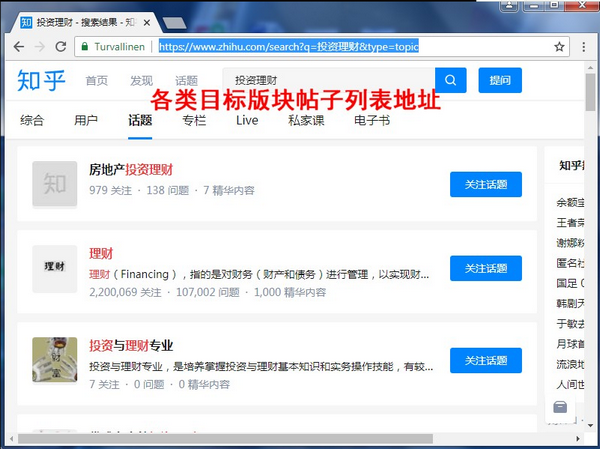The width and height of the screenshot is (600, 449).
Task: Click the 投资与理财专业 topic thumbnail
Action: coord(55,360)
